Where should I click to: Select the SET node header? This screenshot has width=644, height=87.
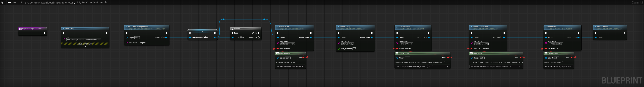pos(202,31)
